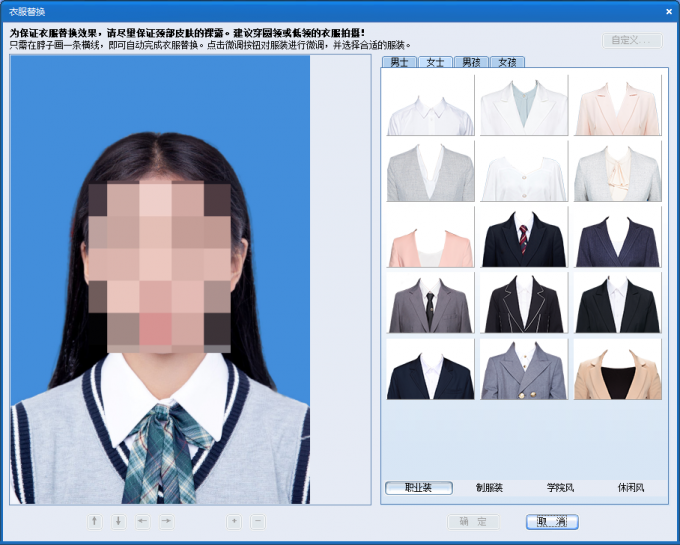Screen dimensions: 680x545
Task: Choose the dark blue pinstripe blazer
Action: pos(618,237)
